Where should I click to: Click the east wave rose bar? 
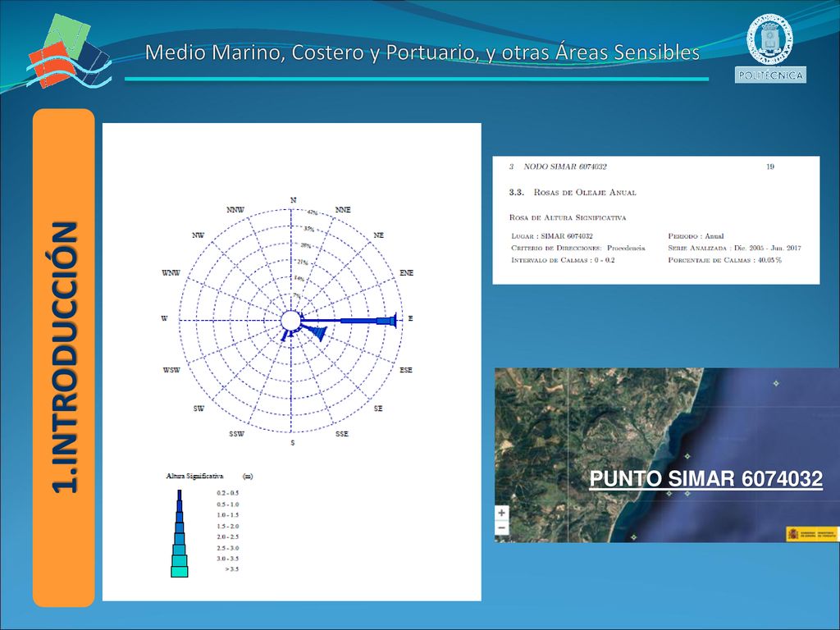348,321
